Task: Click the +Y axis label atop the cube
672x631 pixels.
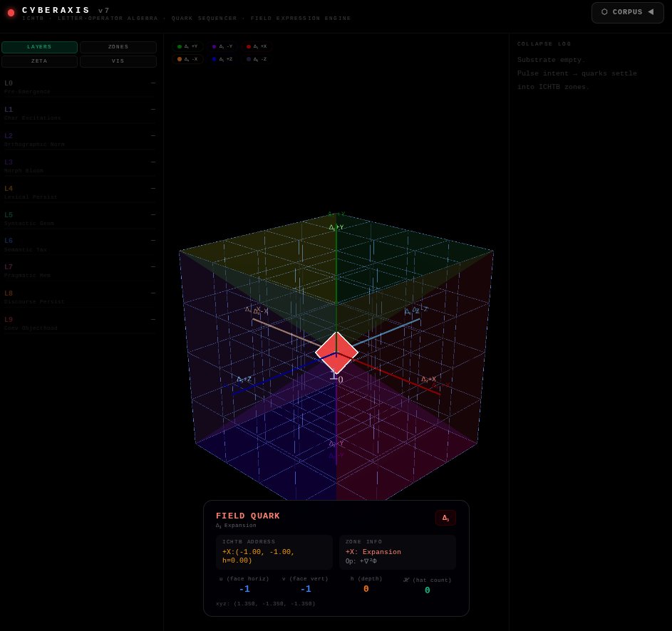Action: pos(336,227)
